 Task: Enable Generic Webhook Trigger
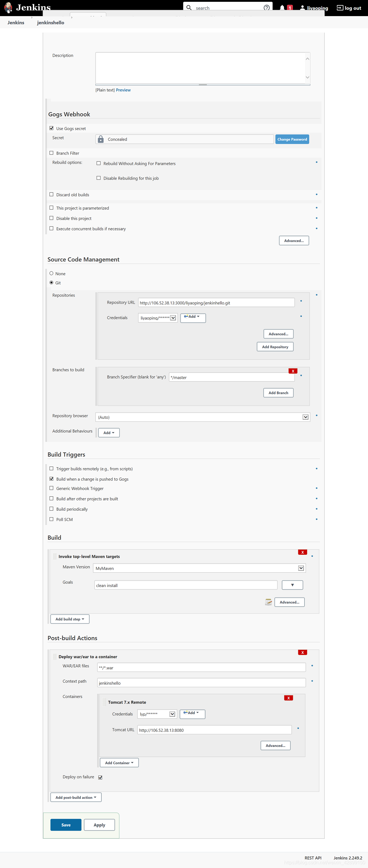[52, 488]
